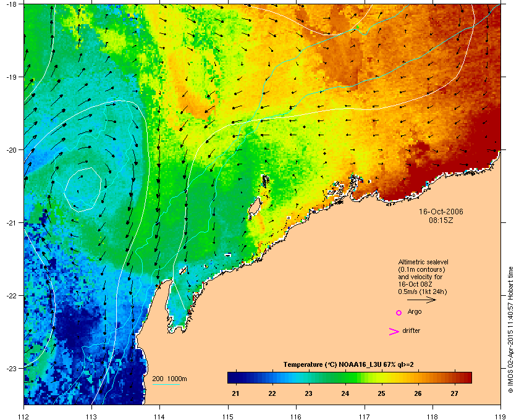Click the cyan 200 1000m depth line sample
519x420 pixels.
click(x=166, y=385)
